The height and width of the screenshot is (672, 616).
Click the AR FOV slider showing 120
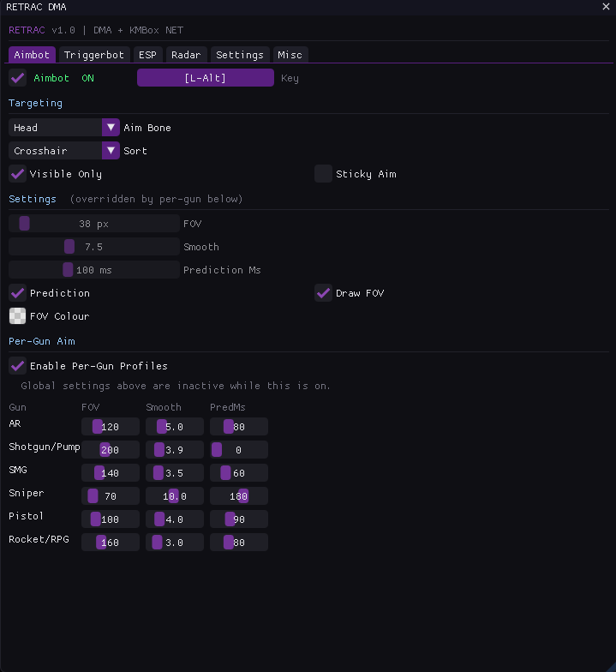[x=111, y=427]
